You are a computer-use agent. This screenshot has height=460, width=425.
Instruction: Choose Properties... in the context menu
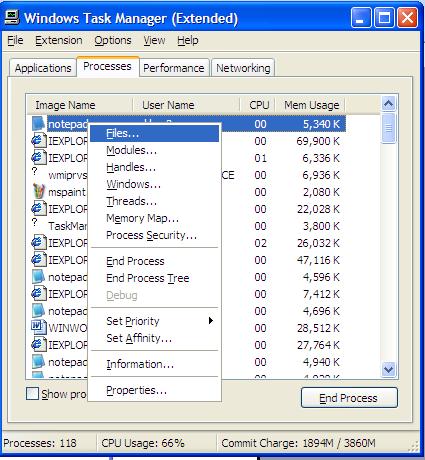154,390
